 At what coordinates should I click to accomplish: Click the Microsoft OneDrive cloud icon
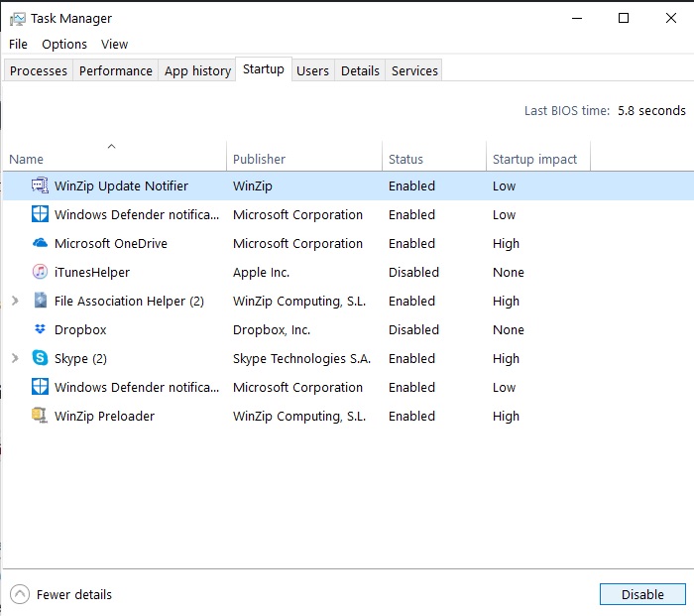coord(40,243)
